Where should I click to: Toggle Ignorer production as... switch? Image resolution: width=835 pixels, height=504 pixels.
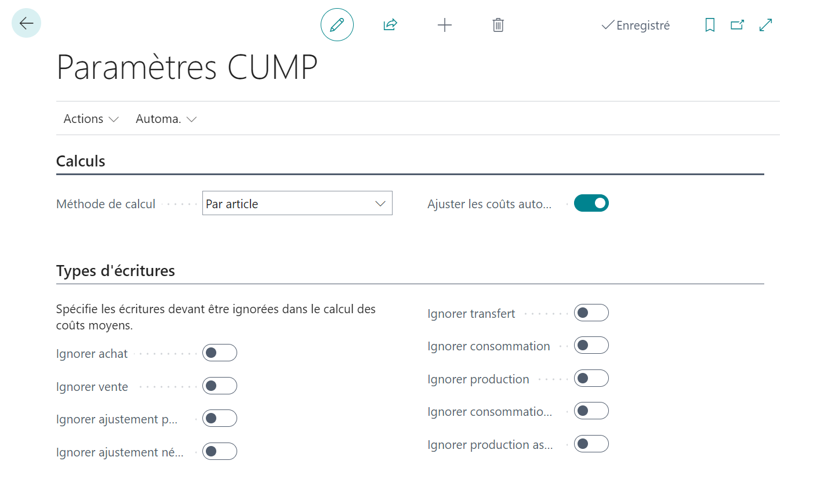[591, 444]
